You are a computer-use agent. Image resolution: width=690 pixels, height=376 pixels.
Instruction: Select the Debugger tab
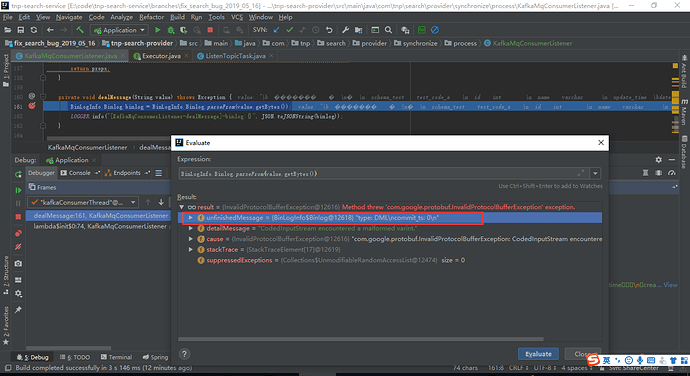41,173
